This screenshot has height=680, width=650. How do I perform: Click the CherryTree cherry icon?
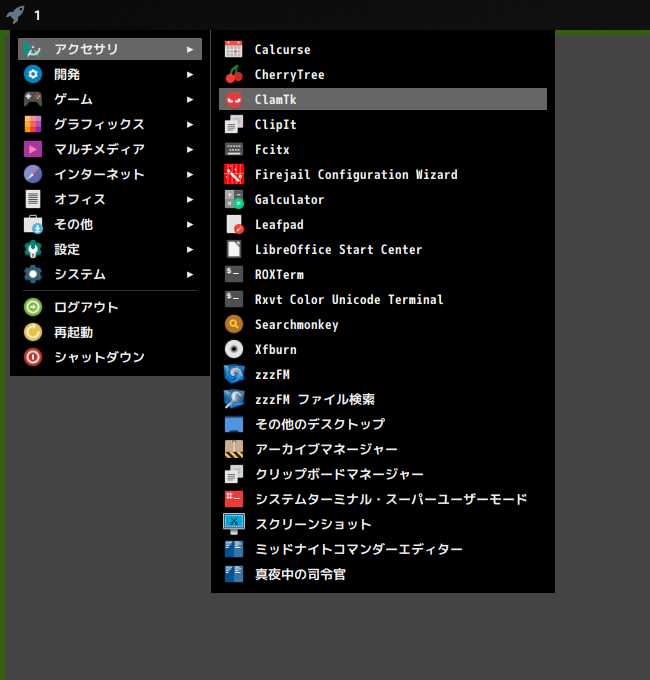[x=234, y=74]
